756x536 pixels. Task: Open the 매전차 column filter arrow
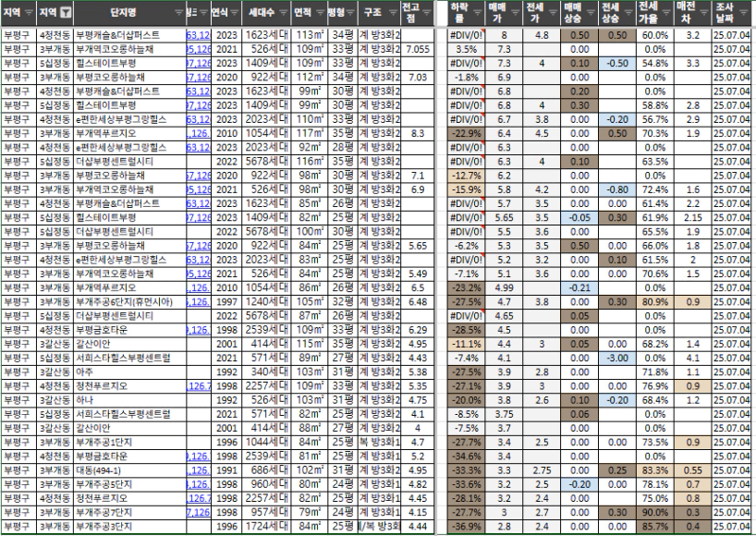(704, 13)
